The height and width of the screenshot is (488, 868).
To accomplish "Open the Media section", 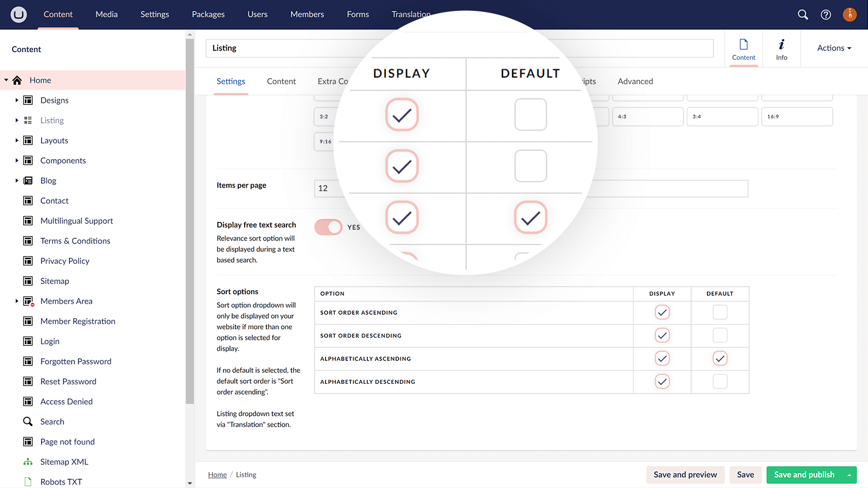I will [106, 15].
